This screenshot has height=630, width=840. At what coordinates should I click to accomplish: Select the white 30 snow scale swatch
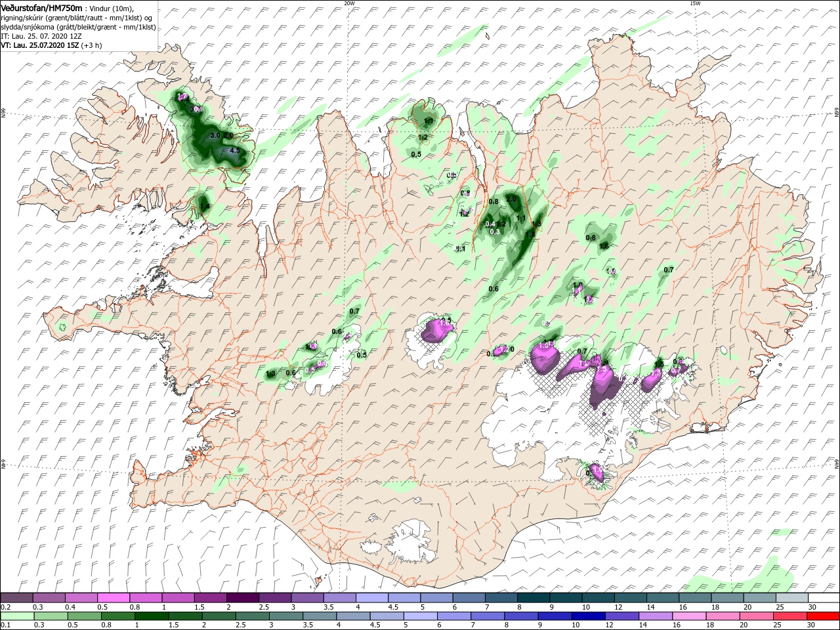coord(822,598)
